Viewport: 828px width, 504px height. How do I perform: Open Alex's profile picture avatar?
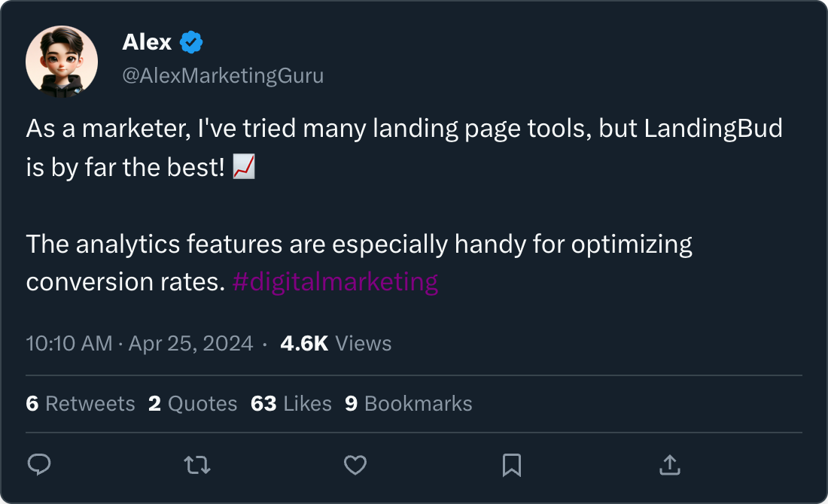pyautogui.click(x=62, y=61)
